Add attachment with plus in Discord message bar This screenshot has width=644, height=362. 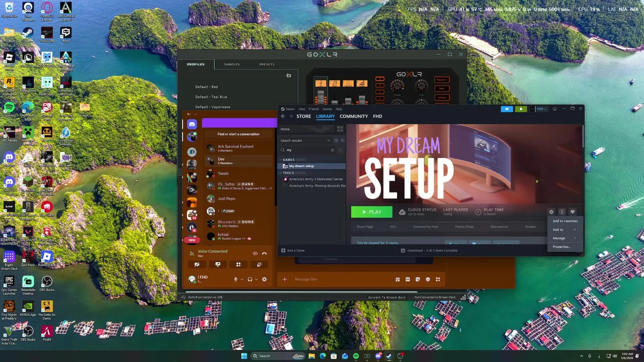(285, 279)
